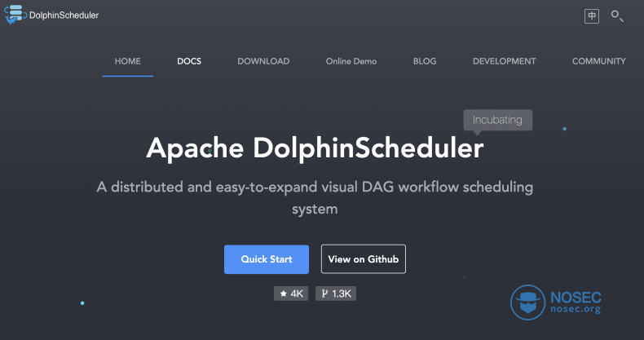Navigate to BLOG
The height and width of the screenshot is (340, 644).
point(425,61)
